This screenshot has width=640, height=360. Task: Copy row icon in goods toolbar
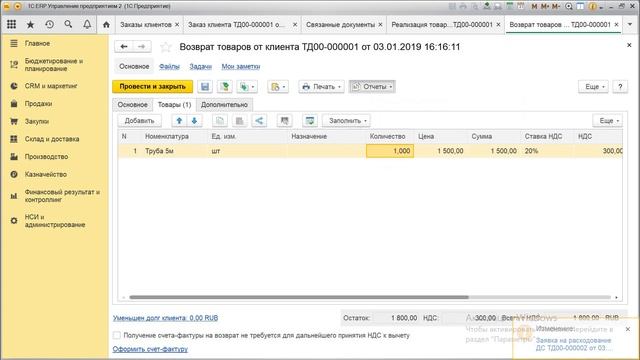[x=220, y=120]
